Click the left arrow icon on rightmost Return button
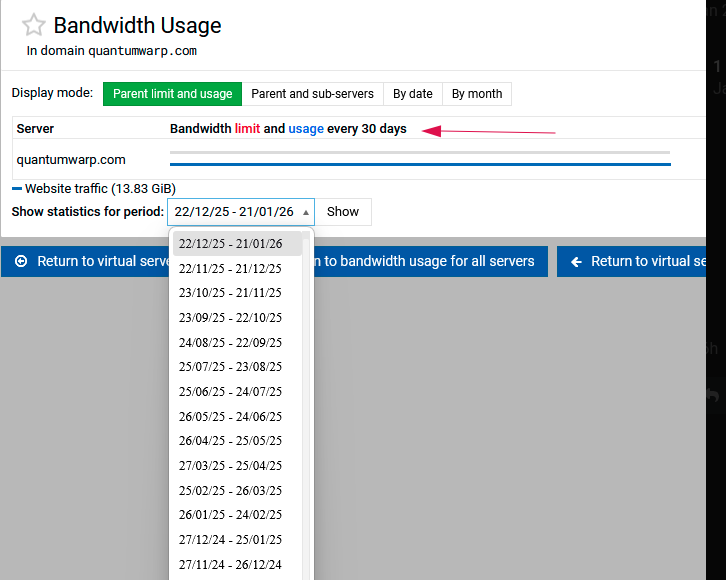726x580 pixels. click(x=576, y=262)
